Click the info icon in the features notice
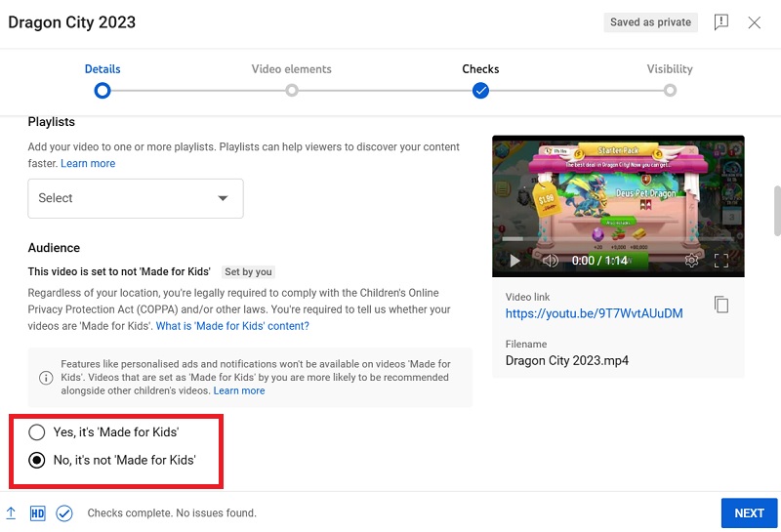The width and height of the screenshot is (781, 532). click(46, 378)
